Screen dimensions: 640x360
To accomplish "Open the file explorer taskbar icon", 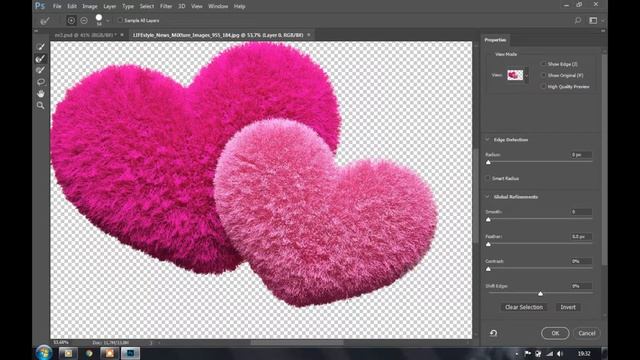I will (68, 353).
